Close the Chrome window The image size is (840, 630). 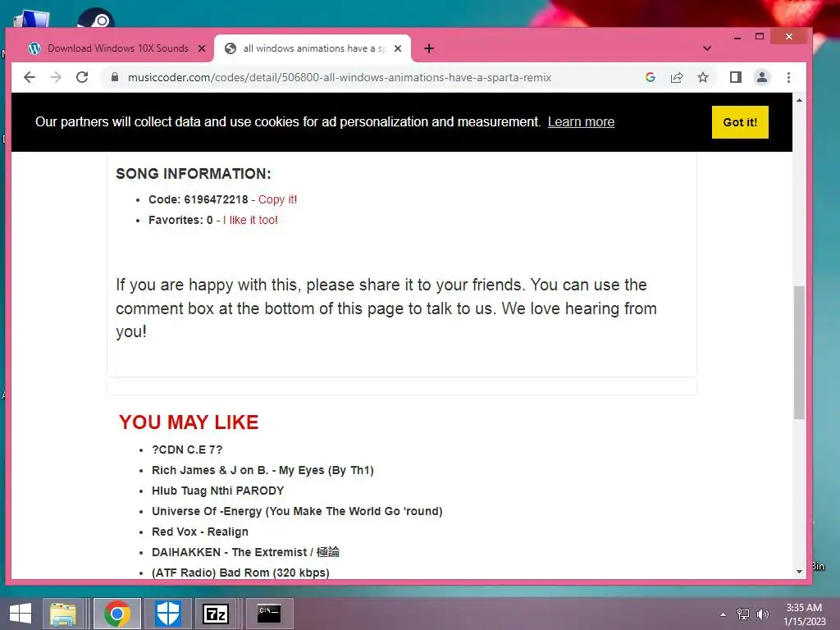(789, 37)
